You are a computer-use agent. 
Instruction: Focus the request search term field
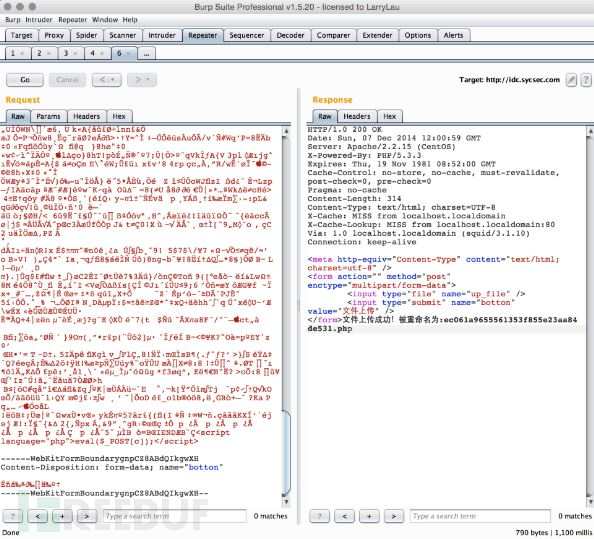tap(175, 516)
